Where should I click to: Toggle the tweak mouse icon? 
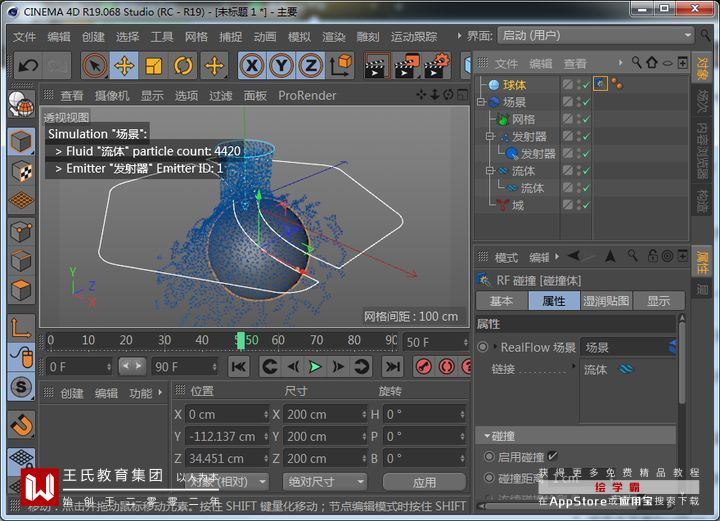21,357
